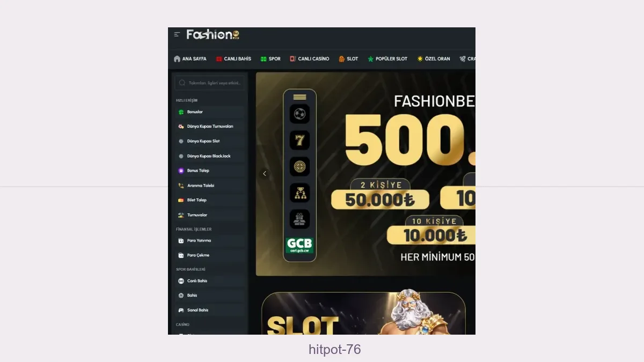
Task: Open the hamburger menu beside the Fashion logo
Action: click(x=177, y=34)
